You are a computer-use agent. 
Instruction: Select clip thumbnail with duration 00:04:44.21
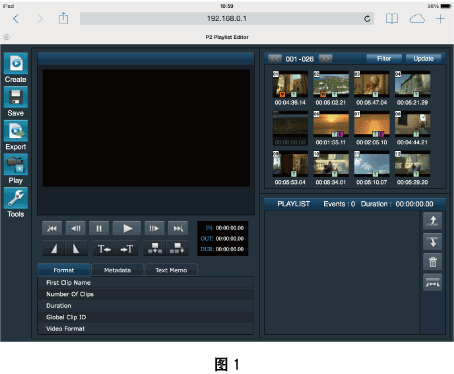point(412,124)
